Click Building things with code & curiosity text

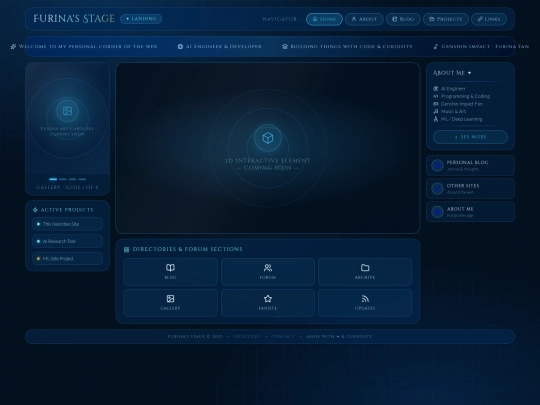click(x=351, y=46)
